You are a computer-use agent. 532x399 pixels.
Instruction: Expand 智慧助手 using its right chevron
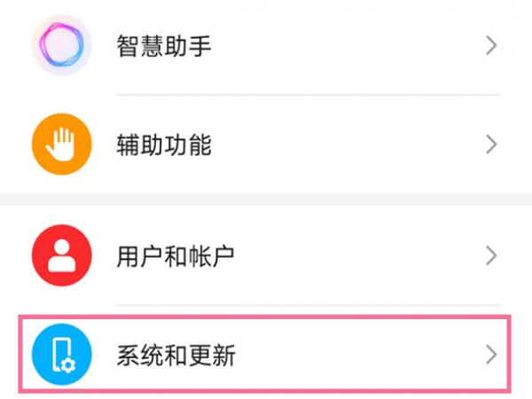pos(492,45)
